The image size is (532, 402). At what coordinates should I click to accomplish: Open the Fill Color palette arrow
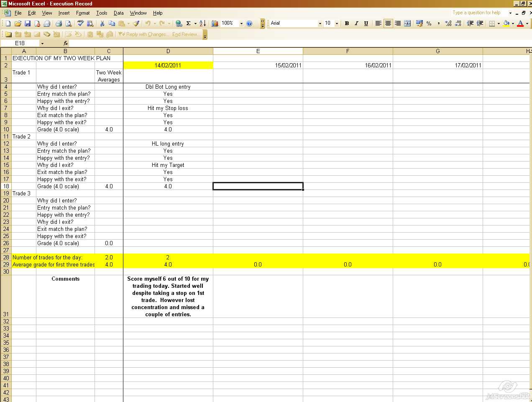[513, 23]
